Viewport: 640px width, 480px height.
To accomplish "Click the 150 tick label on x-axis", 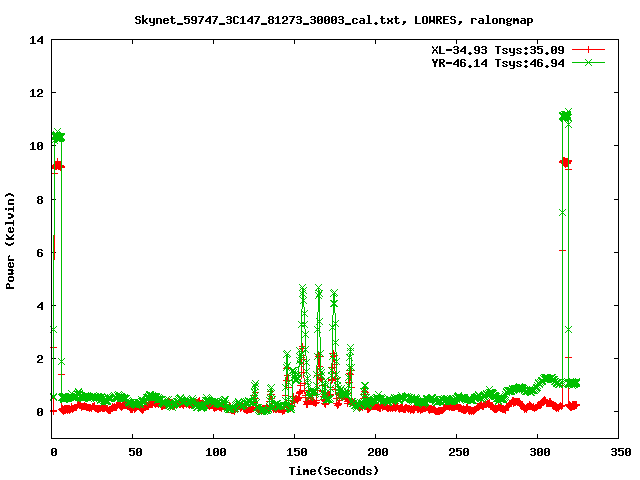I will pos(295,452).
